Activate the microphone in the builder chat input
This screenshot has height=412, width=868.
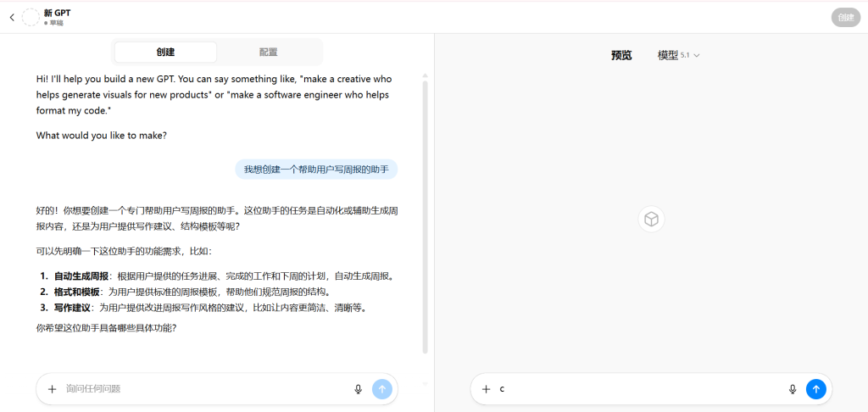coord(359,389)
